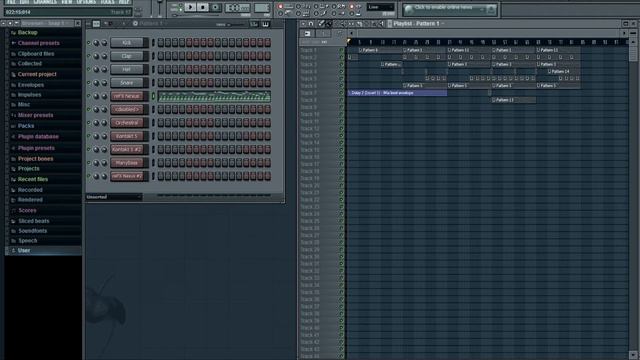Open the reFX Nexus channel
This screenshot has height=360, width=640.
click(127, 96)
